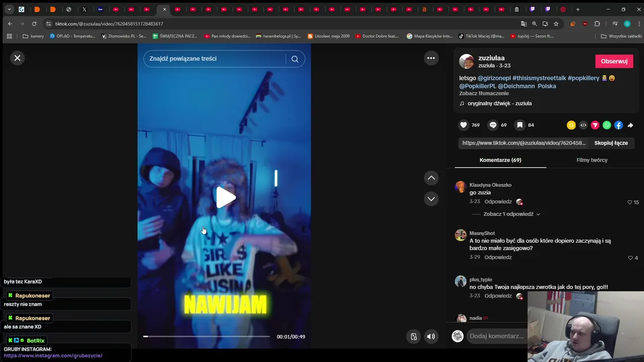Open the Chrome apps grid icon

[x=9, y=36]
